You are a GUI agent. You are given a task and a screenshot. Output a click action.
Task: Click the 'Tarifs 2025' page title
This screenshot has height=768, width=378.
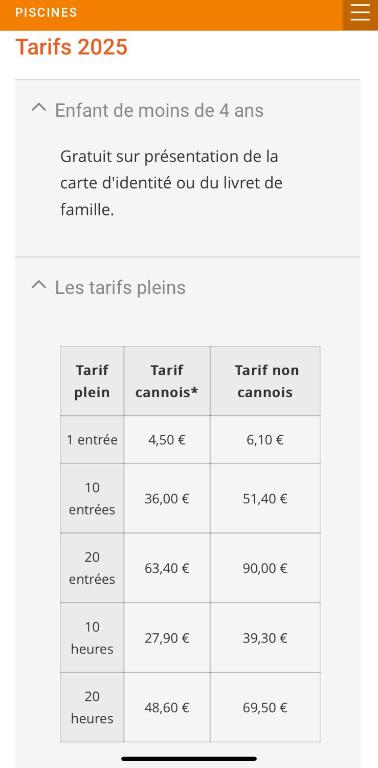(71, 48)
